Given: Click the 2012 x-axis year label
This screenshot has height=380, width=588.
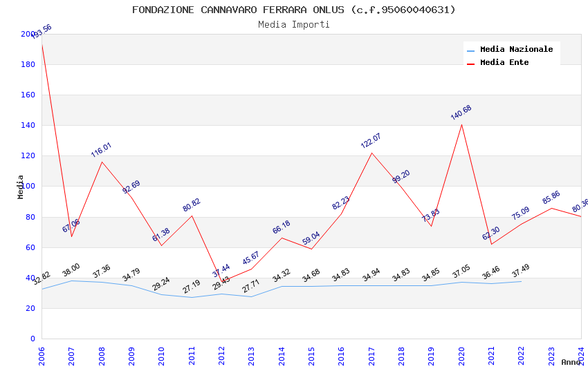Looking at the screenshot, I should click(x=221, y=356).
